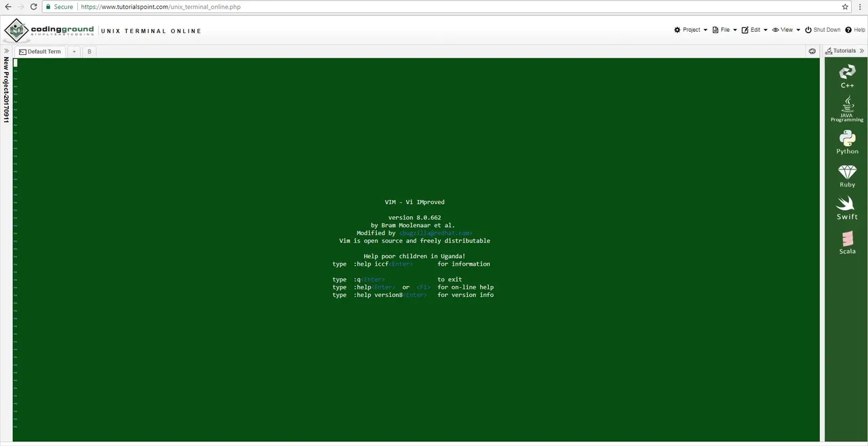Click the Coding Ground logo

point(48,30)
